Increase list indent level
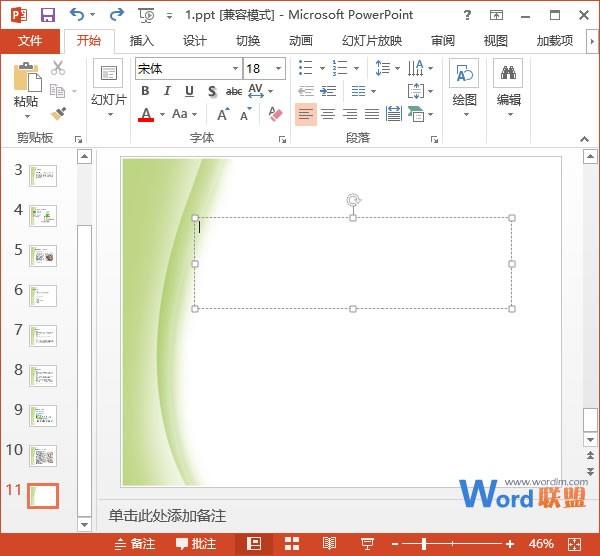This screenshot has height=556, width=600. (328, 91)
